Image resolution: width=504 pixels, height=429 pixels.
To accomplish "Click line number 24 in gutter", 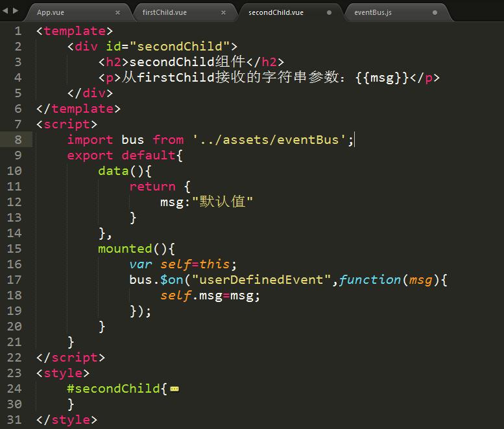I will 14,389.
